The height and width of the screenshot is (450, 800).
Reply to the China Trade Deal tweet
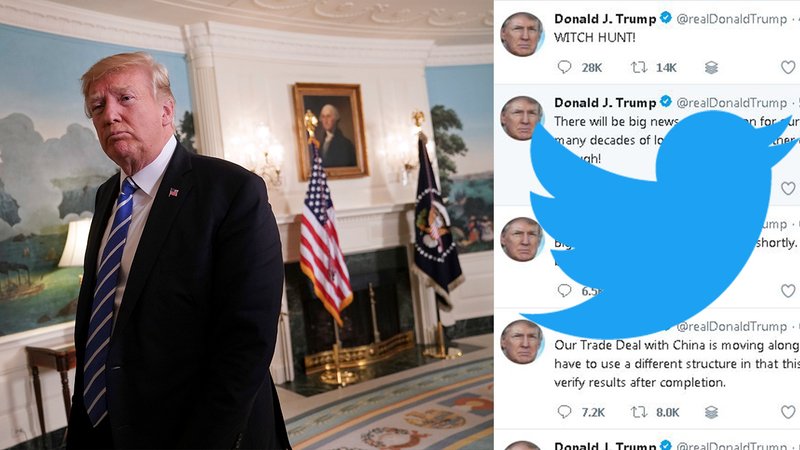(564, 412)
